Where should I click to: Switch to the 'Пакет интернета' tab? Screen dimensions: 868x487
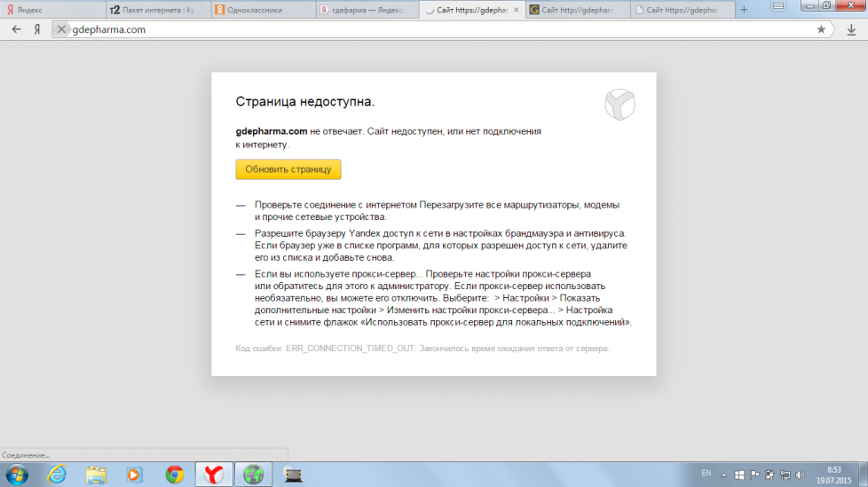click(155, 11)
